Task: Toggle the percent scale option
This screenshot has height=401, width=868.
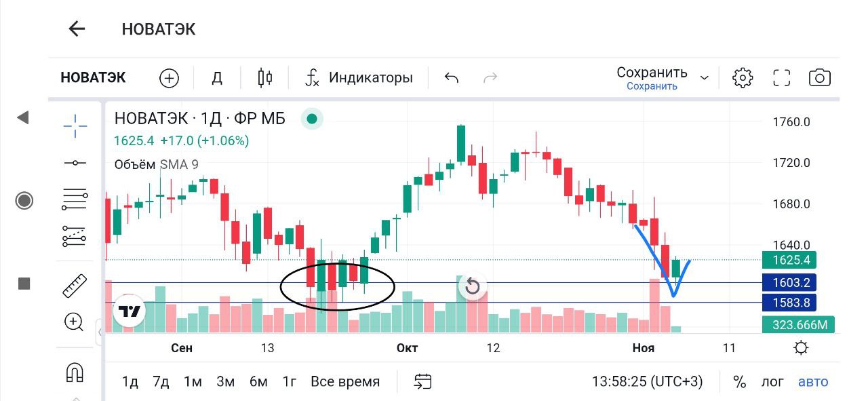Action: point(739,382)
